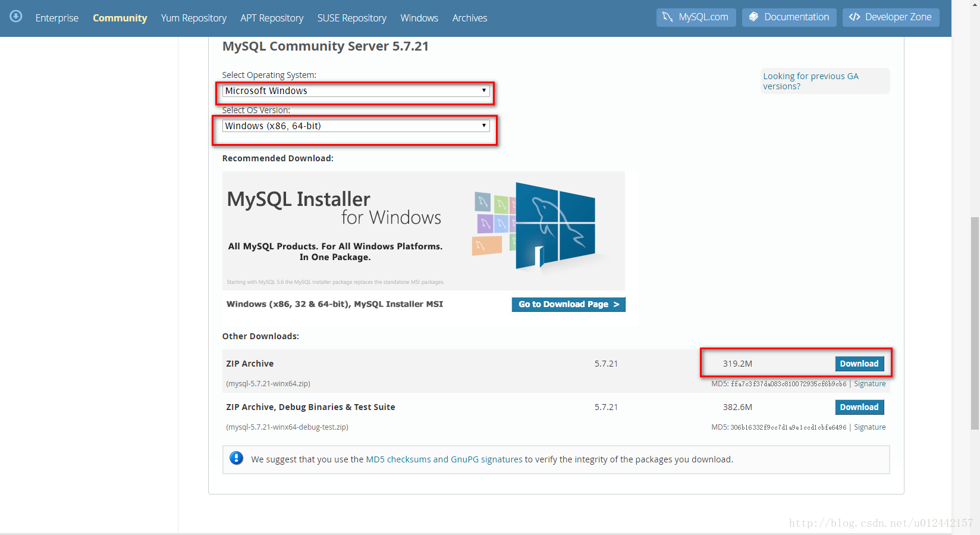
Task: Click the MD5 hash for ZIP Archive
Action: (x=789, y=384)
